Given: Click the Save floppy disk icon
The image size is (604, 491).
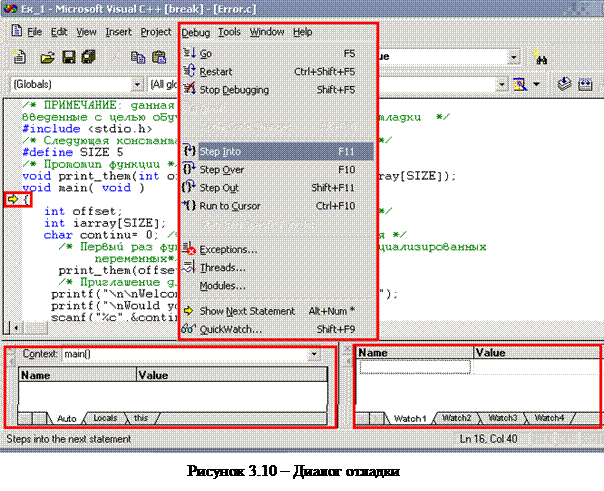Looking at the screenshot, I should point(69,58).
